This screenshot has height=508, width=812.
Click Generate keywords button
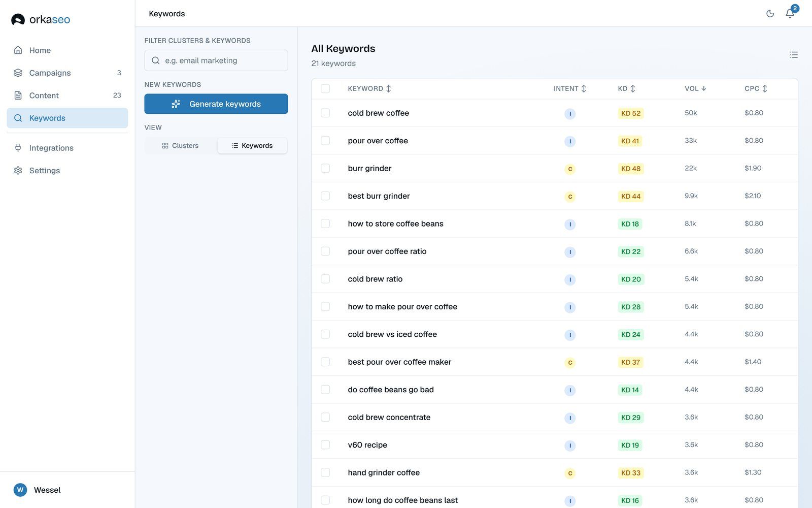(216, 104)
